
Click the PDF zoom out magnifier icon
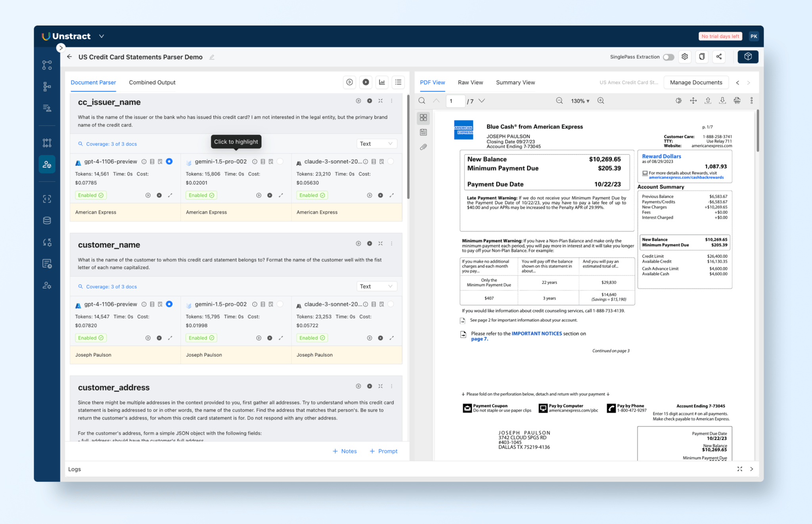pos(559,101)
